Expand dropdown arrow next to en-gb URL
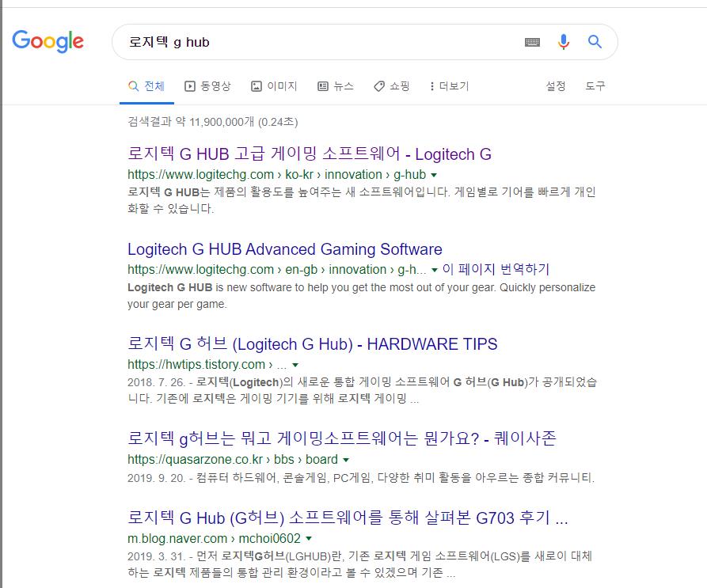Viewport: 707px width, 588px height. 435,271
